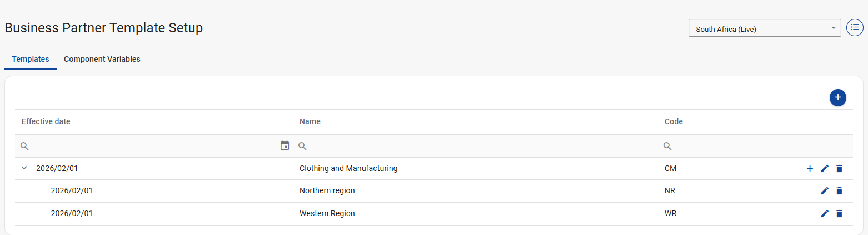This screenshot has width=868, height=235.
Task: Switch to the Templates tab
Action: tap(31, 59)
